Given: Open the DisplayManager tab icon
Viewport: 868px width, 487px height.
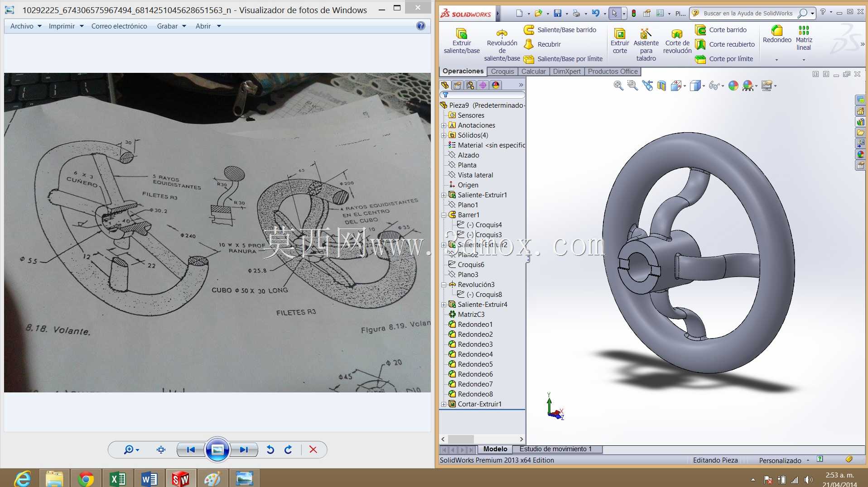Looking at the screenshot, I should point(496,85).
